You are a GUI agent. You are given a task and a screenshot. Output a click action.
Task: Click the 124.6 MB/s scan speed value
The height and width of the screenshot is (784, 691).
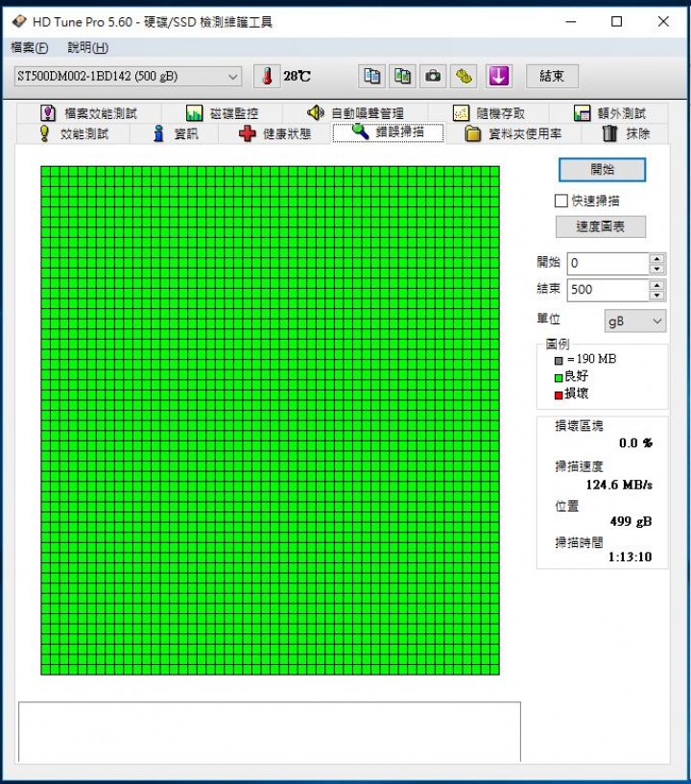619,485
